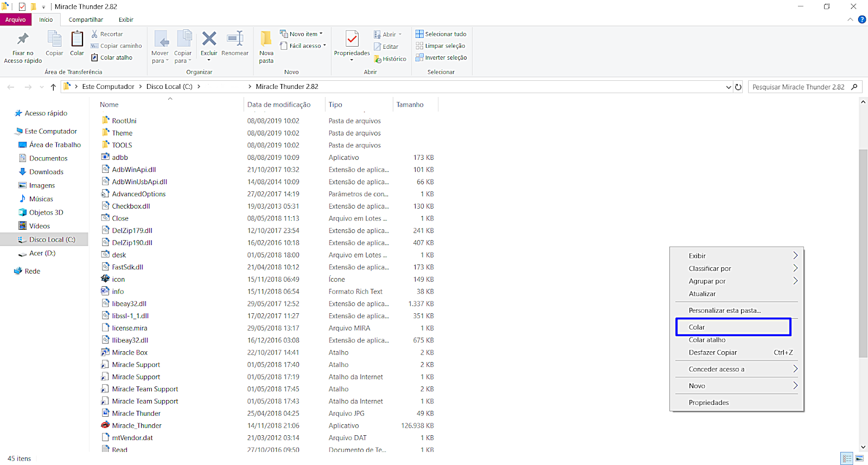The height and width of the screenshot is (465, 868).
Task: Click Nova pasta folder icon
Action: click(x=266, y=39)
